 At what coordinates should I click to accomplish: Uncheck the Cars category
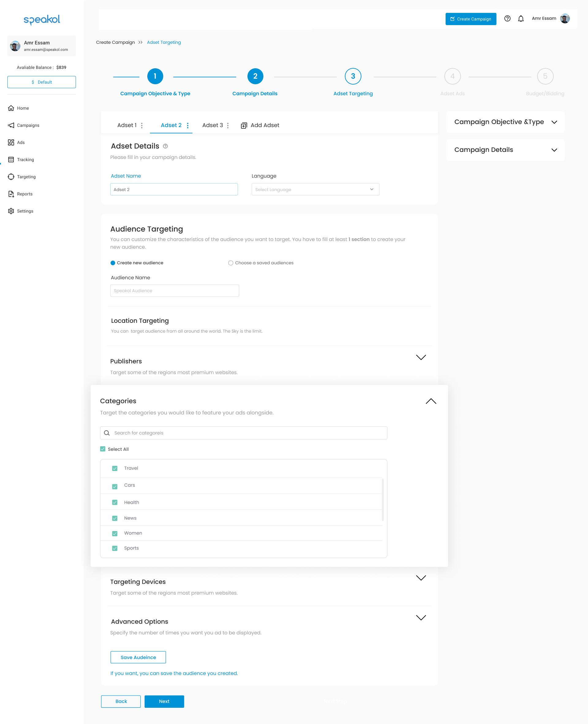point(115,487)
